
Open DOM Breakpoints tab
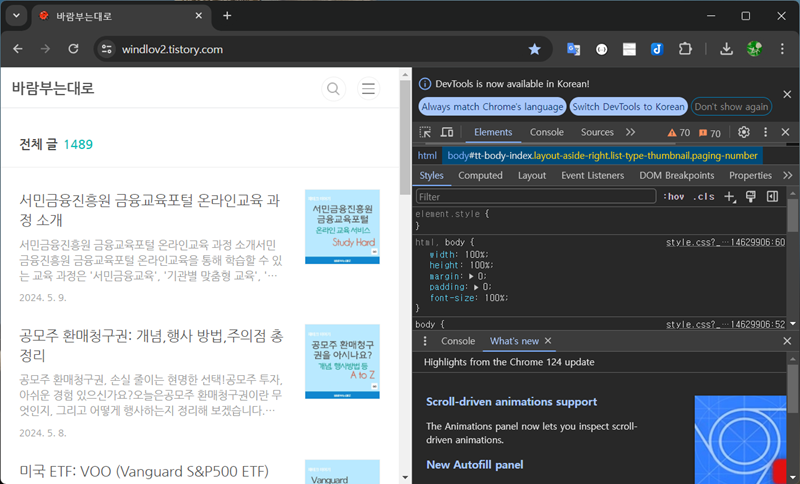pyautogui.click(x=677, y=175)
